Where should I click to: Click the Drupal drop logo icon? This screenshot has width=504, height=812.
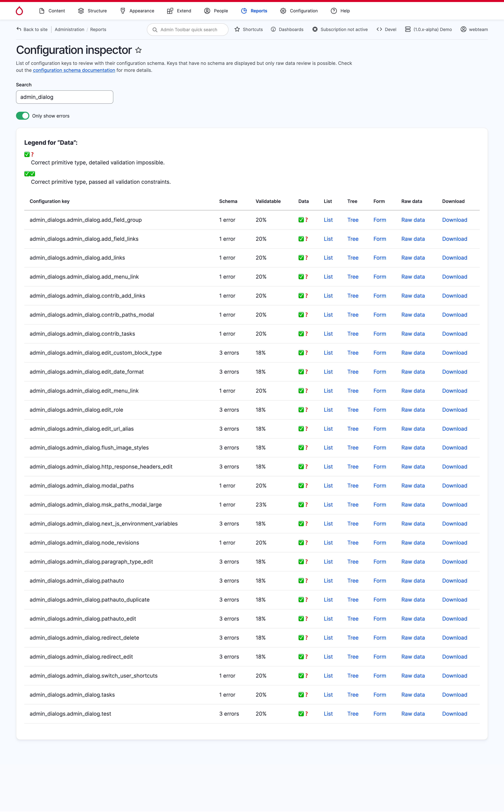(19, 11)
